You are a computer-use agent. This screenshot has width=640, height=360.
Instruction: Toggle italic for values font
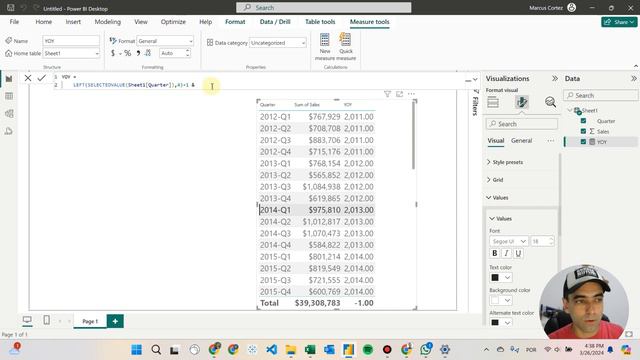click(507, 253)
